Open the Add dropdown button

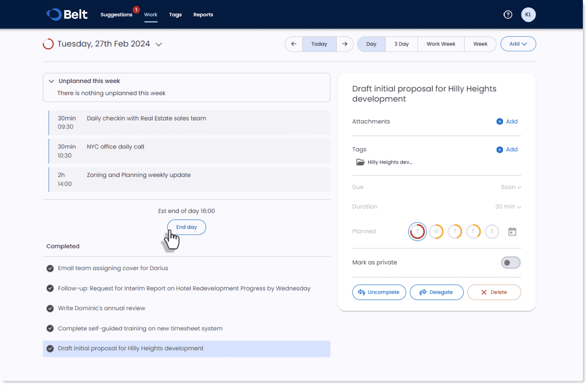[518, 44]
